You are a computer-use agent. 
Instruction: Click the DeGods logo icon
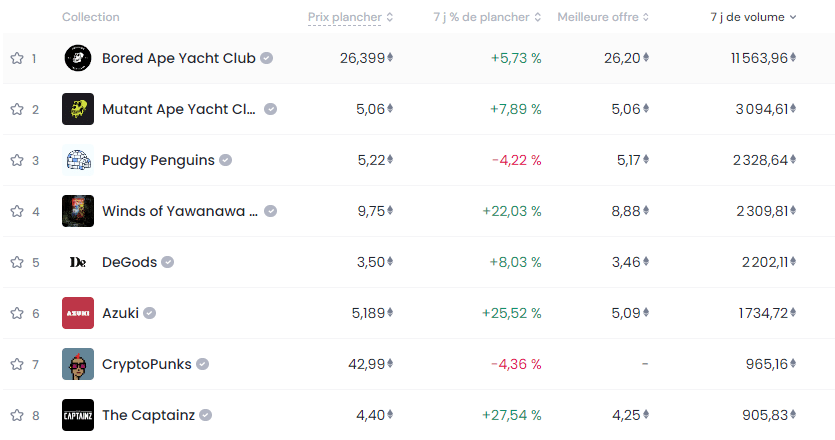[78, 262]
